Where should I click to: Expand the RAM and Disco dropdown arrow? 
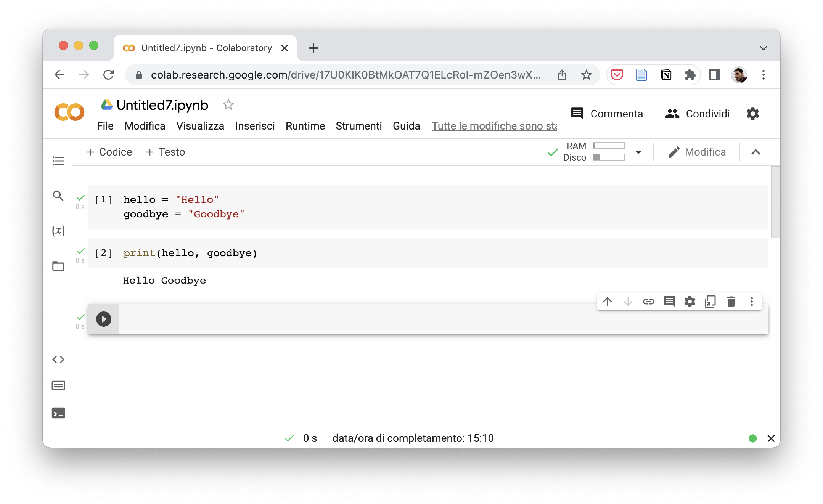(x=638, y=152)
